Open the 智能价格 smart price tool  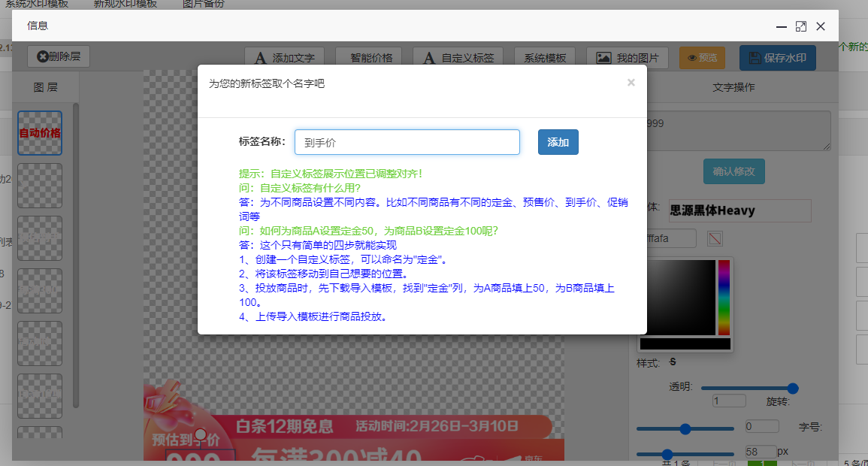365,58
